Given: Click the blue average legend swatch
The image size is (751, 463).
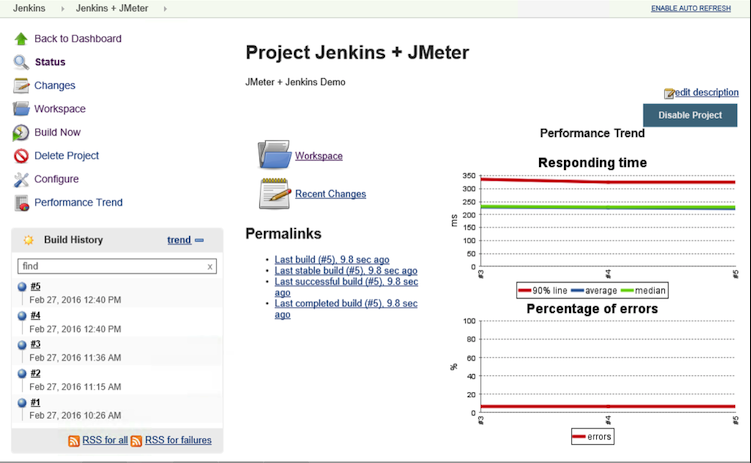Looking at the screenshot, I should click(578, 291).
